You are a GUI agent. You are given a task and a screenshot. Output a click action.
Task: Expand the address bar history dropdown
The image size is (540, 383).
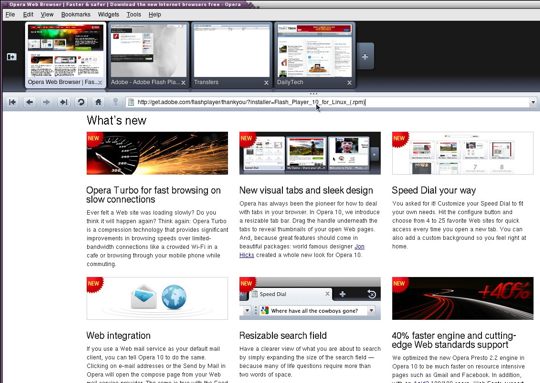[533, 102]
